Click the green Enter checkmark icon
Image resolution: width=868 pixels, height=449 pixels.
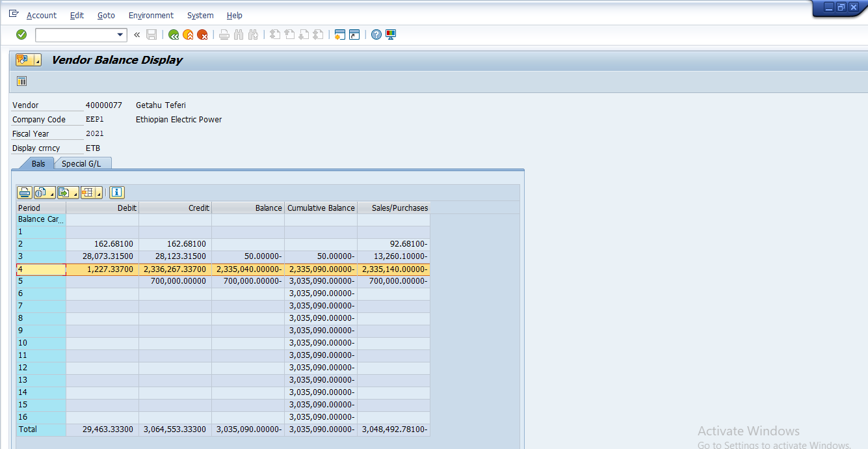click(x=21, y=34)
